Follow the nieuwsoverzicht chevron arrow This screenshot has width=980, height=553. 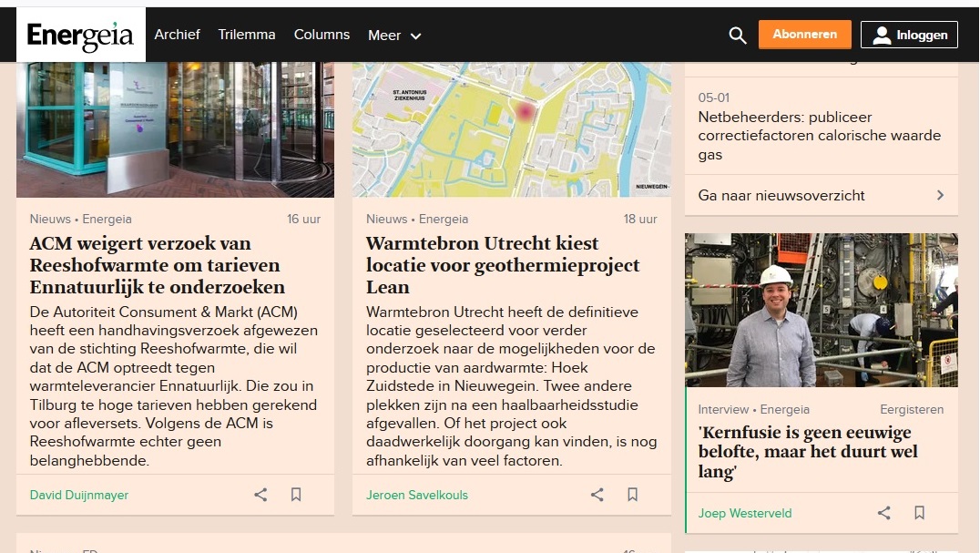click(940, 196)
